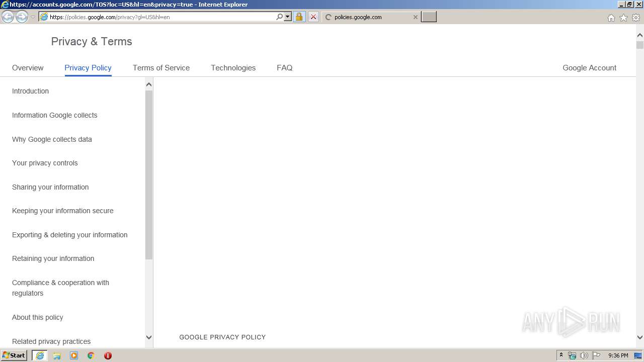Viewport: 644px width, 362px height.
Task: Open the recent pages dropdown arrow
Action: 33,17
